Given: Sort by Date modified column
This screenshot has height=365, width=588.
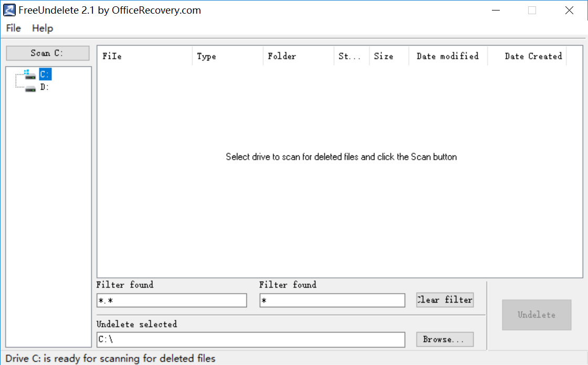Looking at the screenshot, I should tap(447, 56).
